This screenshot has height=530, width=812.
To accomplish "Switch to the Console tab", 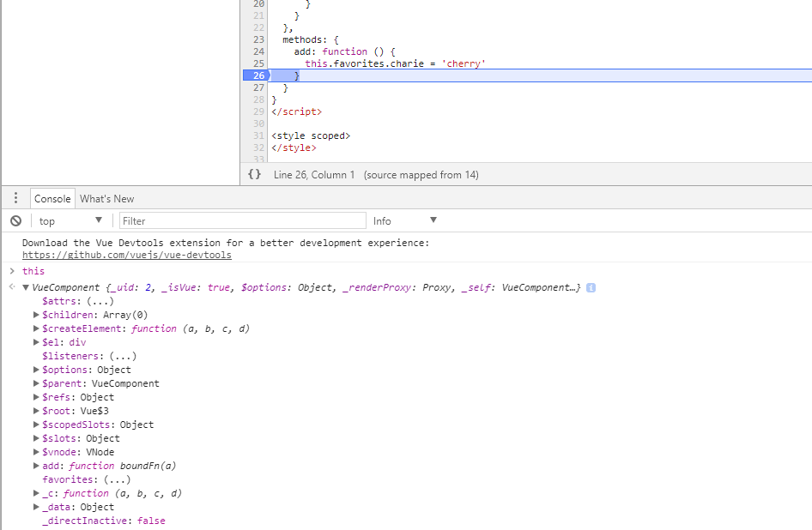I will point(52,199).
